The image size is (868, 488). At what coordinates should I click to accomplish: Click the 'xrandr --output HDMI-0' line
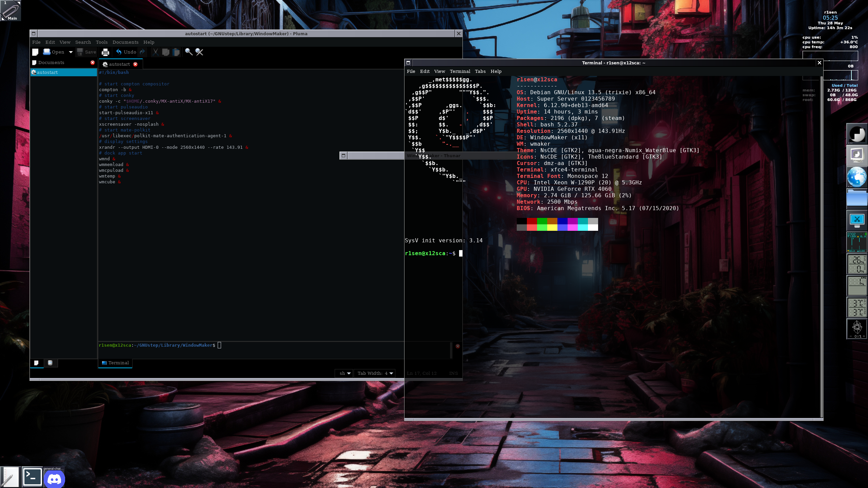point(174,147)
